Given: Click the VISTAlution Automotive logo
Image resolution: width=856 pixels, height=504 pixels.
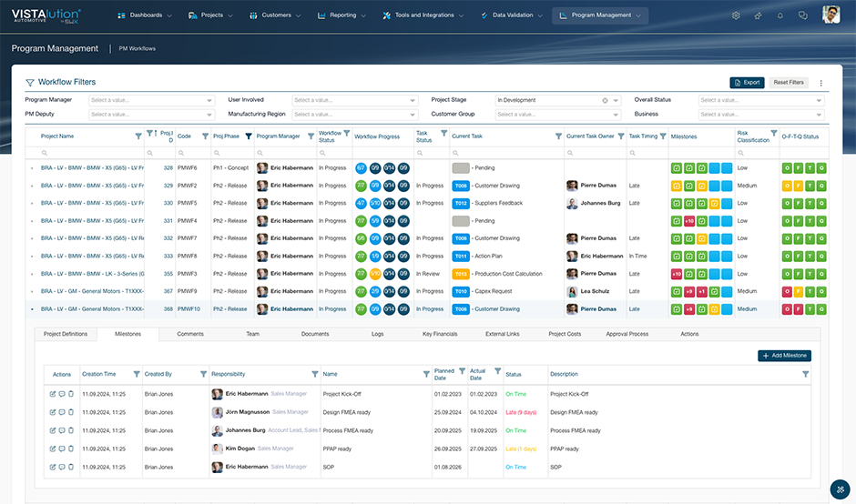Looking at the screenshot, I should 46,15.
